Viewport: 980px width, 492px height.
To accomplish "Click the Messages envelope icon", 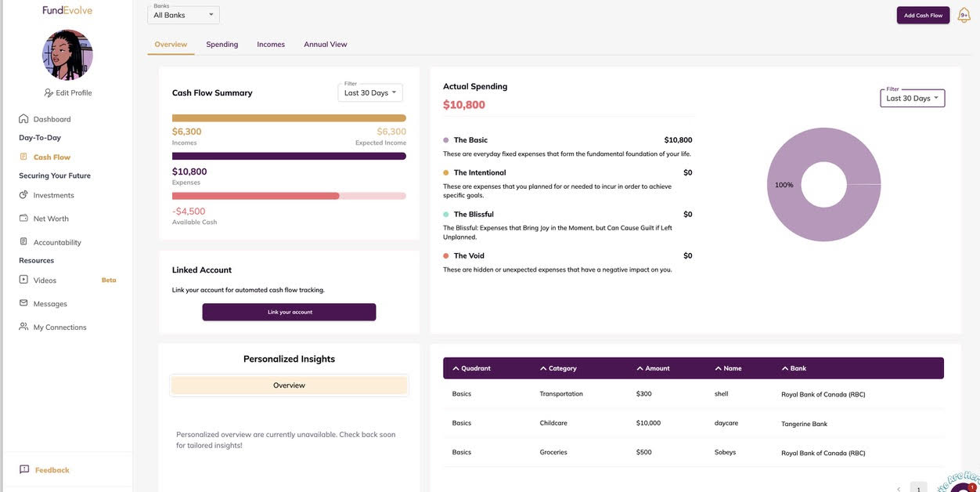I will pyautogui.click(x=23, y=302).
